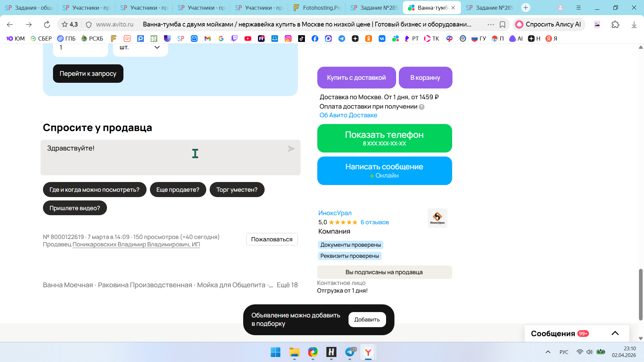
Task: Expand the Ещё 18 tags list
Action: (287, 285)
